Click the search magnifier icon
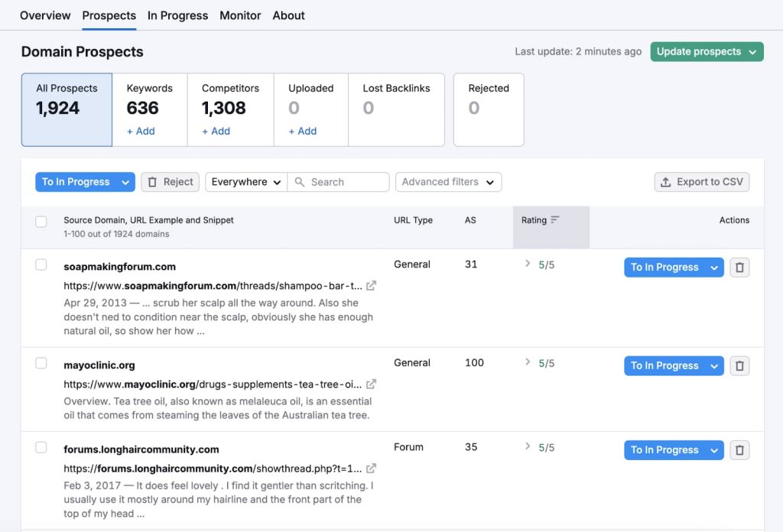Screen dimensions: 783x532 tap(299, 181)
